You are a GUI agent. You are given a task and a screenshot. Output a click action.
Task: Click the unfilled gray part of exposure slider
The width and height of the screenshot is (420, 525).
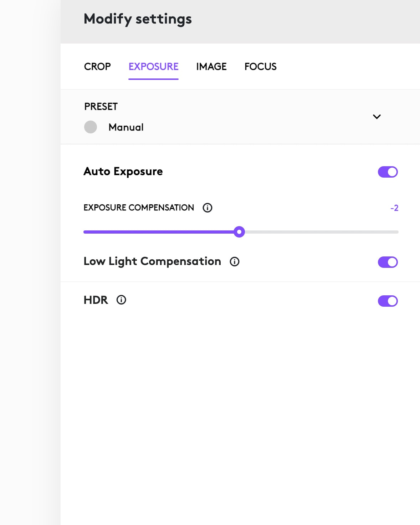pos(322,232)
